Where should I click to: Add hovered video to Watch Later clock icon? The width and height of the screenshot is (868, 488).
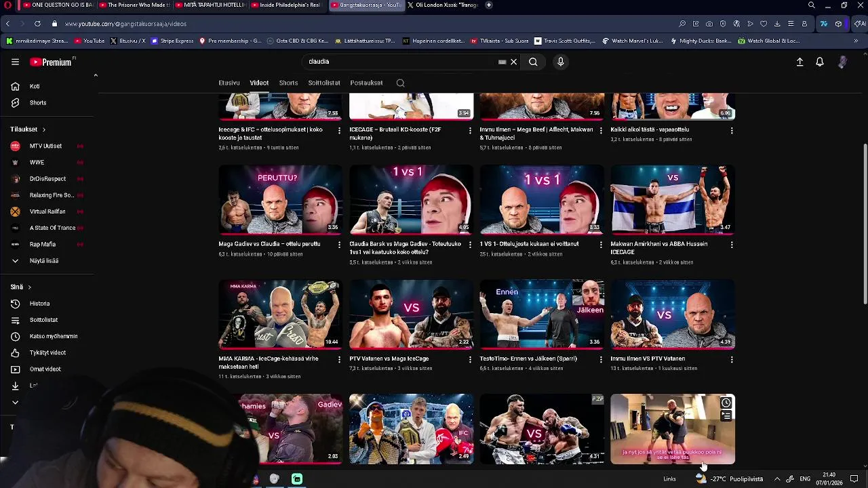click(x=726, y=403)
